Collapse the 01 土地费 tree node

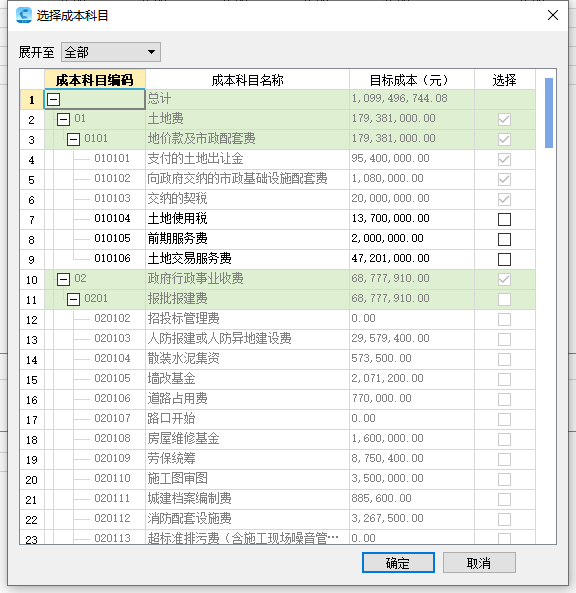point(63,120)
